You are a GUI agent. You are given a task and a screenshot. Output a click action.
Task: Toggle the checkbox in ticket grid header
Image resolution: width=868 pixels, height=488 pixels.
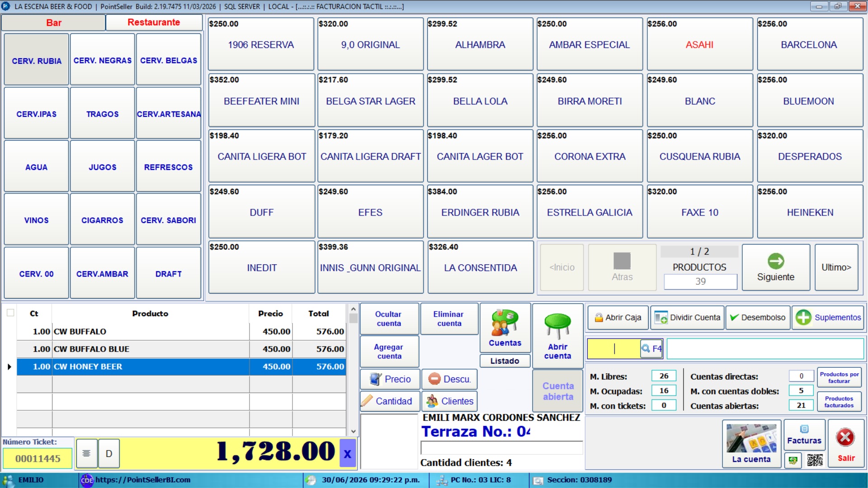point(10,313)
